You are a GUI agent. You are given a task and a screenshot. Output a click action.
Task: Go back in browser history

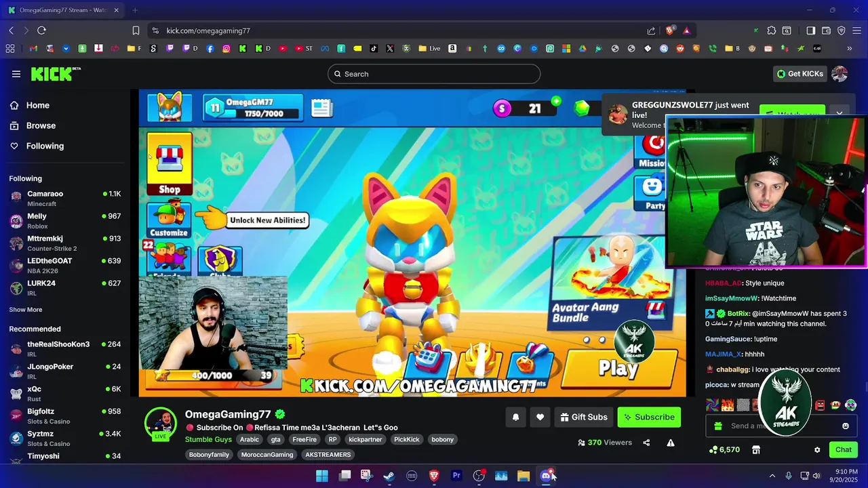pos(11,30)
